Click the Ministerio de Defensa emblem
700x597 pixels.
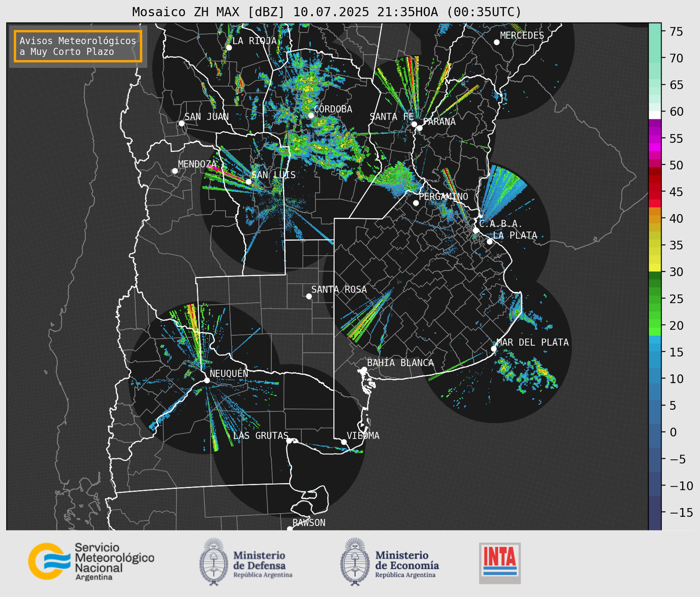click(x=214, y=562)
